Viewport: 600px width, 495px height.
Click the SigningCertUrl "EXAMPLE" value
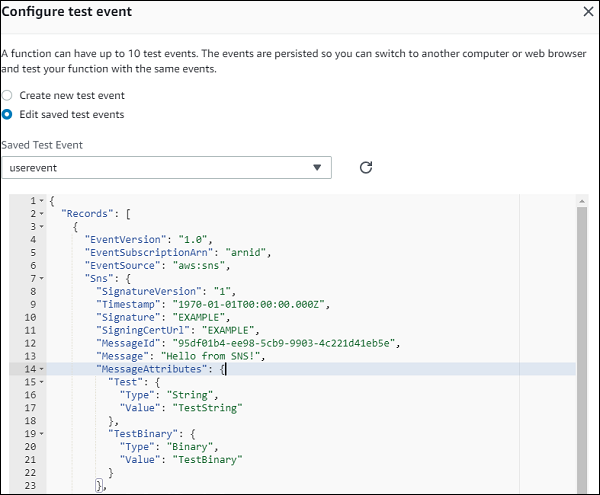click(230, 330)
